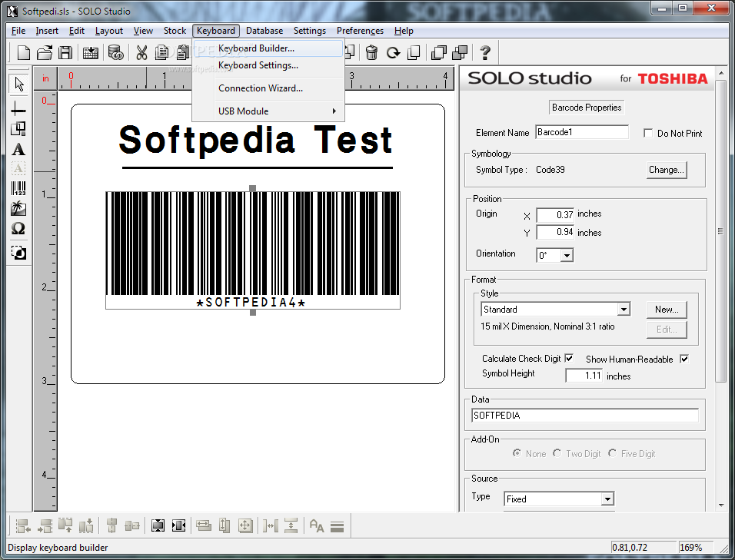Click the Help question mark icon
Image resolution: width=735 pixels, height=560 pixels.
point(485,52)
